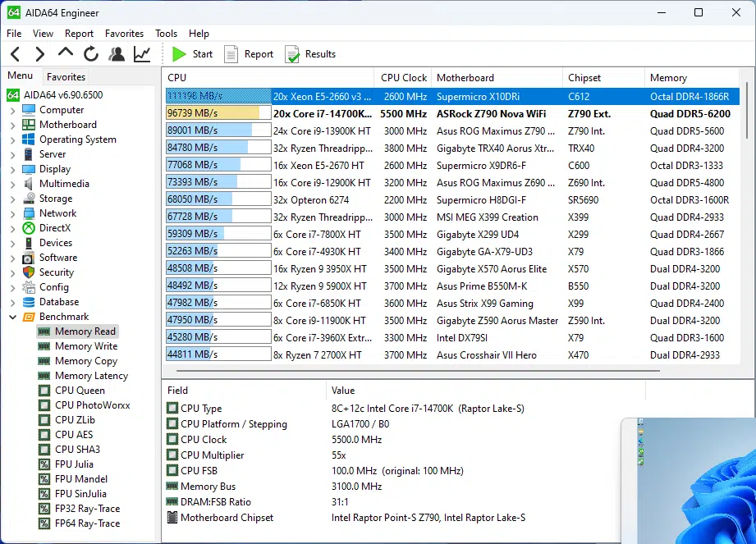Image resolution: width=756 pixels, height=544 pixels.
Task: Click the Back navigation arrow icon
Action: point(15,54)
